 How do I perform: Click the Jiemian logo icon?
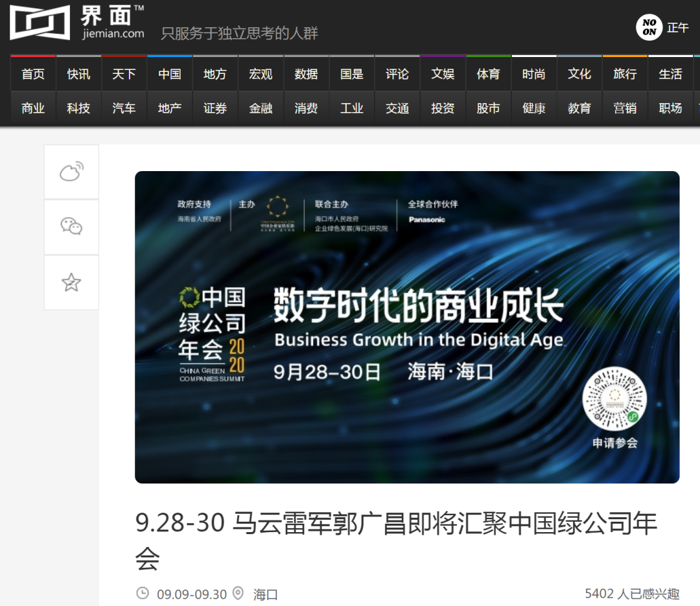40,22
